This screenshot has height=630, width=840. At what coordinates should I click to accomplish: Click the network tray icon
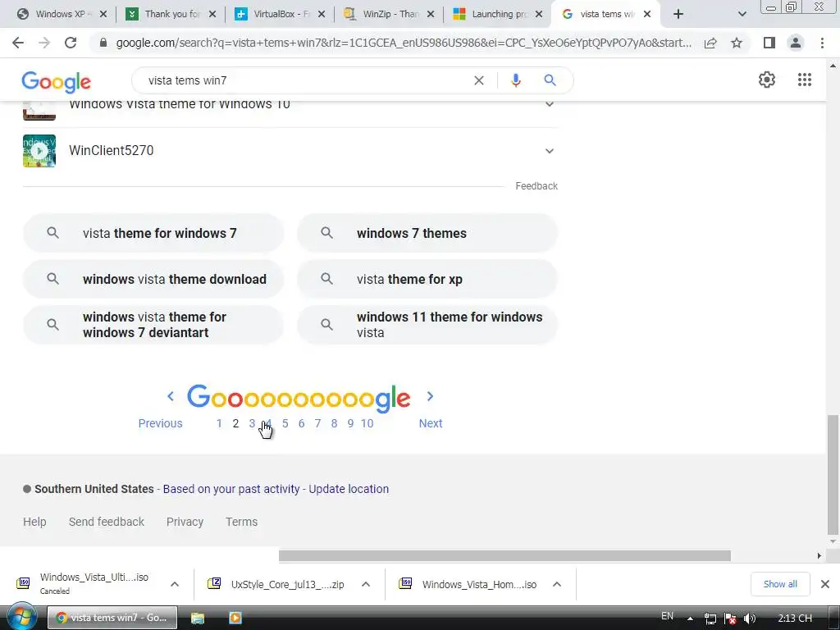pos(710,619)
